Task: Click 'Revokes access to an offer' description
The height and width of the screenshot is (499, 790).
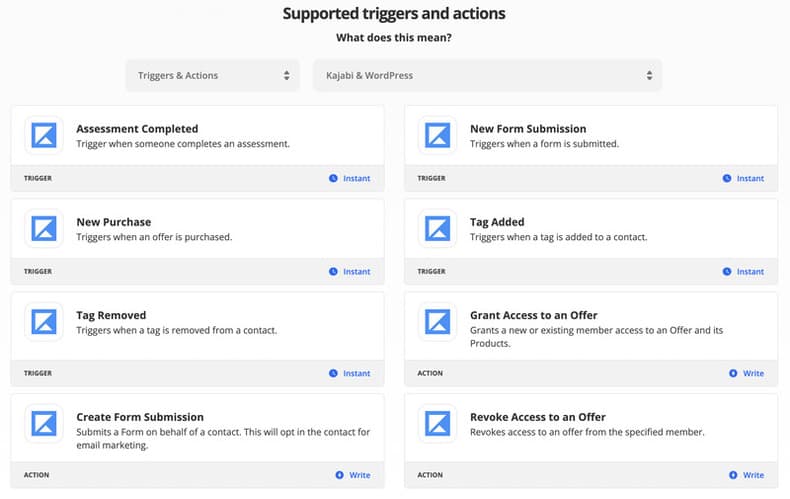Action: 587,432
